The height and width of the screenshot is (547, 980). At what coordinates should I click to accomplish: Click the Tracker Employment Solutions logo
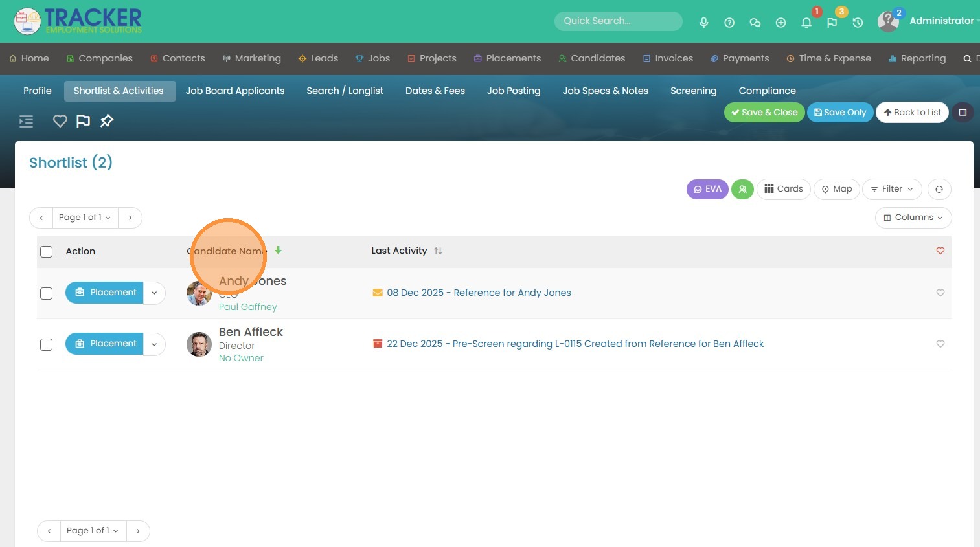pyautogui.click(x=78, y=21)
